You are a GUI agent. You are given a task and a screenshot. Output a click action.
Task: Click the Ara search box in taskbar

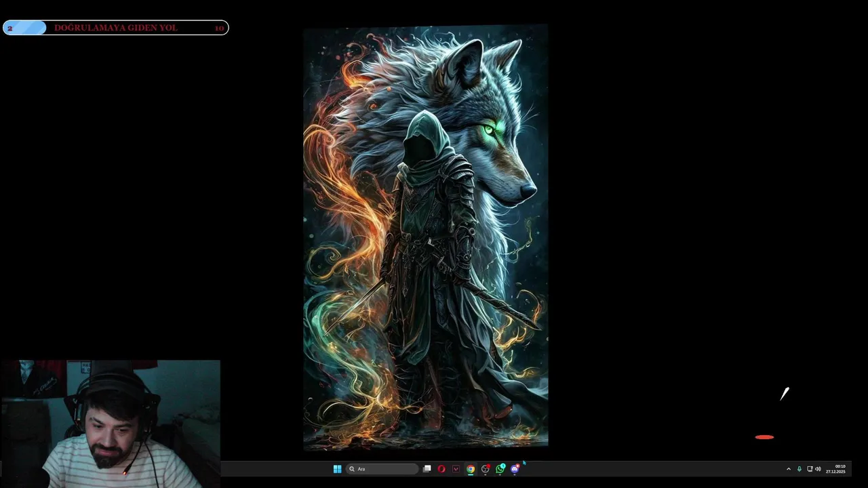click(382, 469)
